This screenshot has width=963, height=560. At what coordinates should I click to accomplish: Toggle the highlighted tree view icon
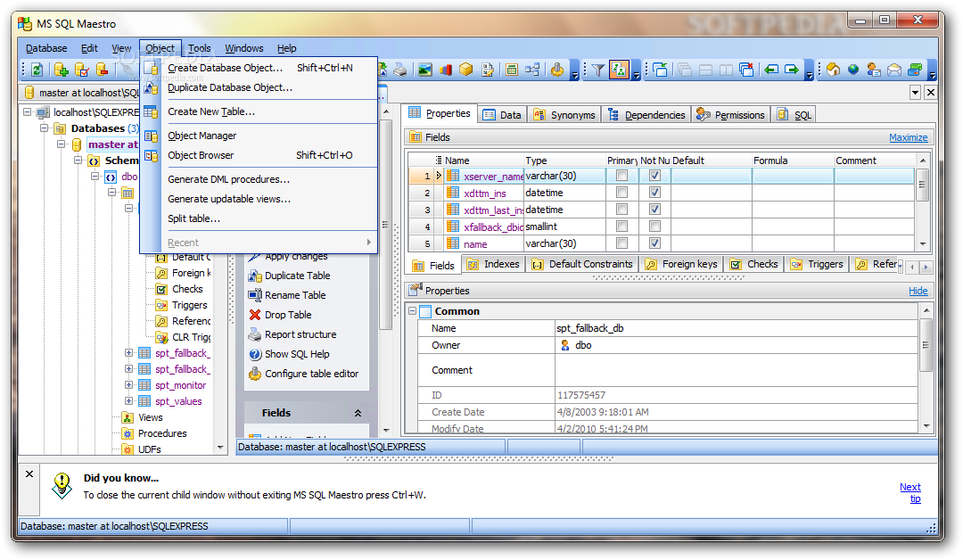tap(619, 70)
